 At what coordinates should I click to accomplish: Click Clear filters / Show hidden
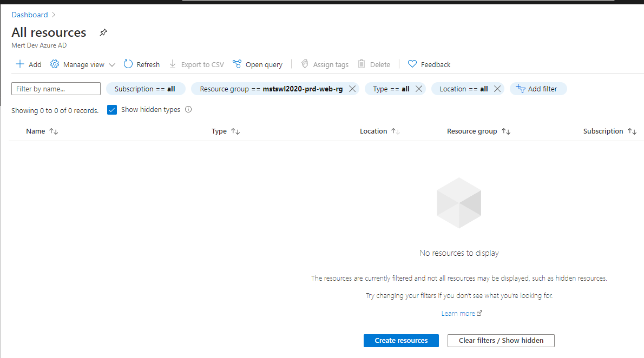tap(501, 340)
